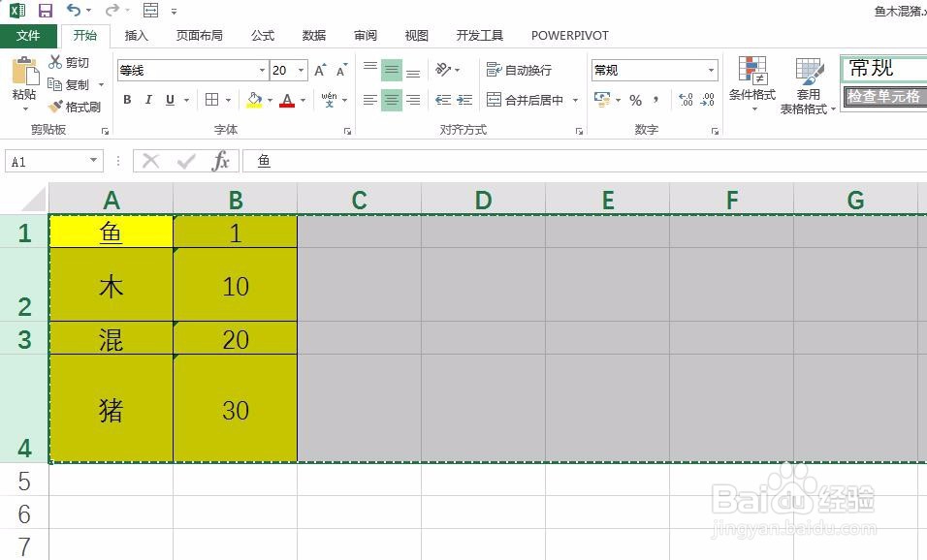Open Format as Table (套用表格格式) menu
This screenshot has height=560, width=927.
(808, 85)
